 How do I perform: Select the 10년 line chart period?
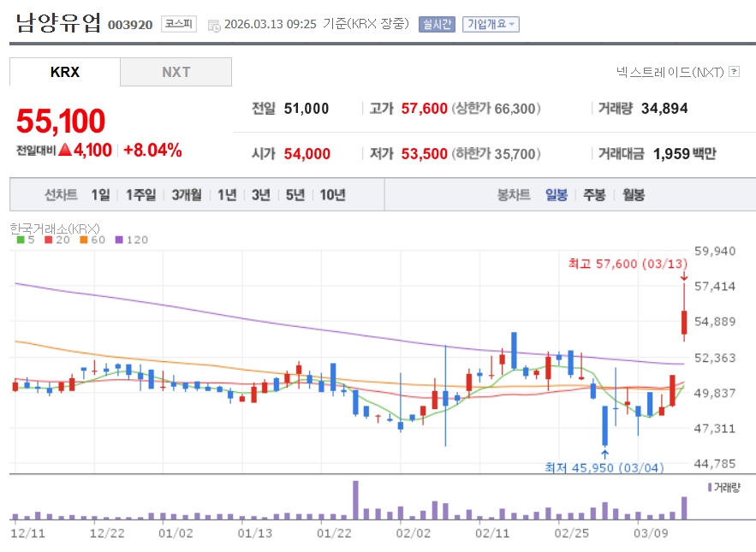coord(333,195)
